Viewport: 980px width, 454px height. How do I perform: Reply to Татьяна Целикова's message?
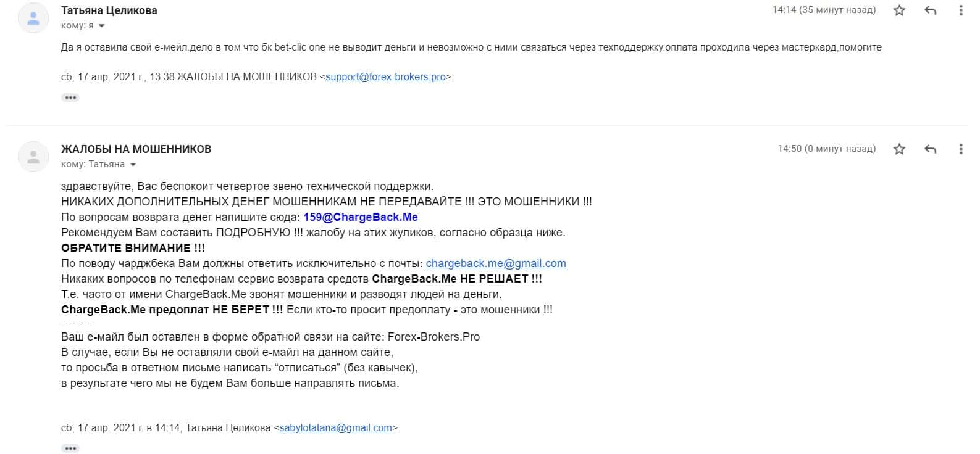(930, 10)
